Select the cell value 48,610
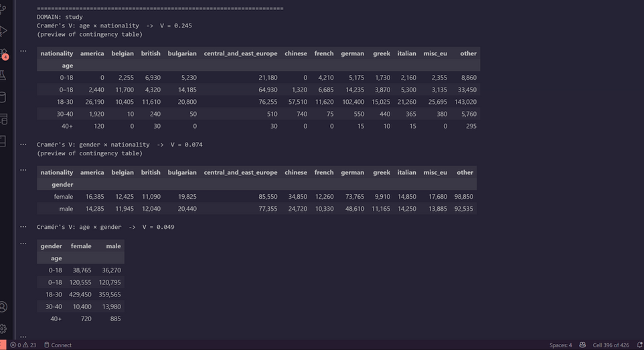 pyautogui.click(x=354, y=209)
